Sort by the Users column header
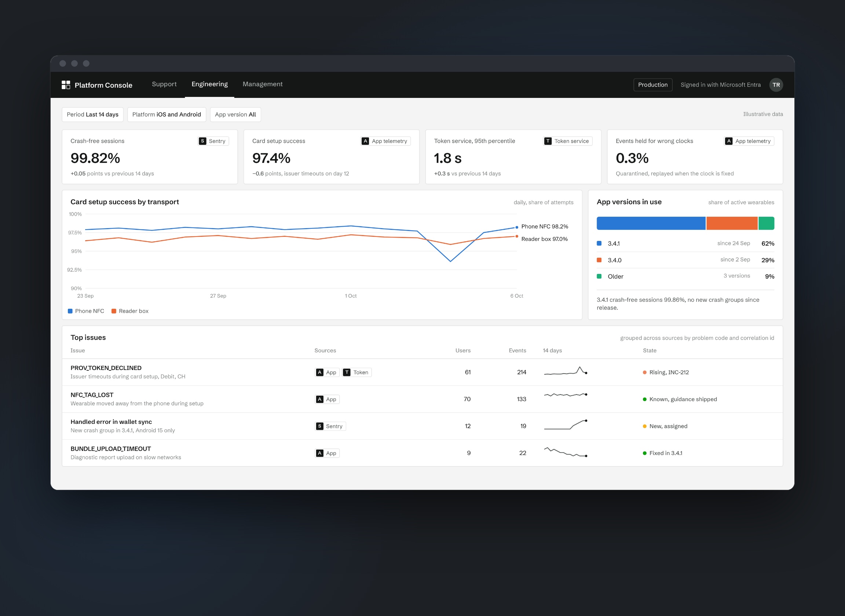This screenshot has height=616, width=845. [463, 351]
